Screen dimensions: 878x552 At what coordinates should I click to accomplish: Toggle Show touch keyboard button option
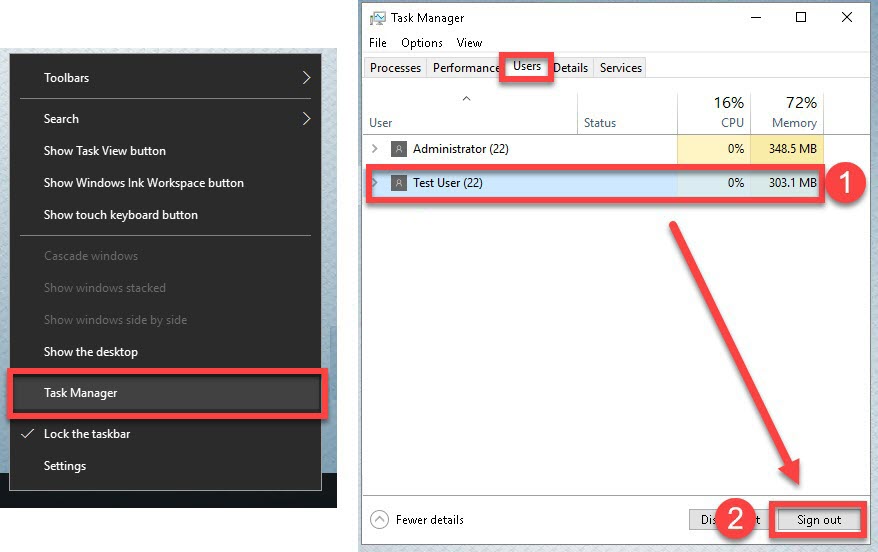click(121, 215)
